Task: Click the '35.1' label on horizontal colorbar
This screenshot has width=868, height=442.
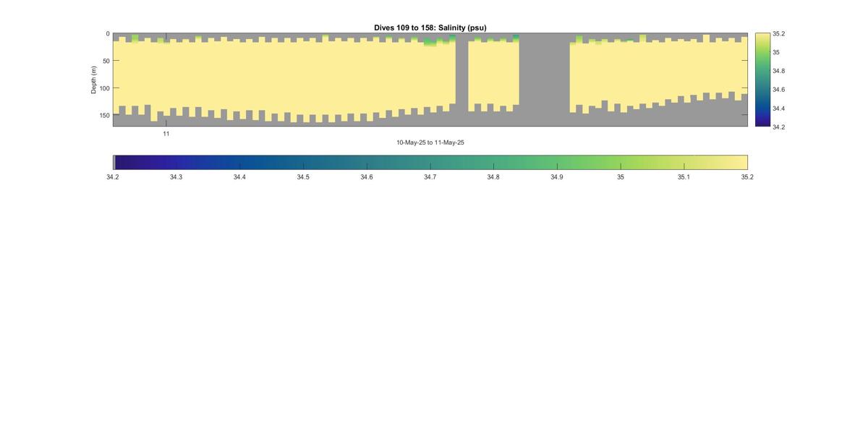Action: click(684, 177)
